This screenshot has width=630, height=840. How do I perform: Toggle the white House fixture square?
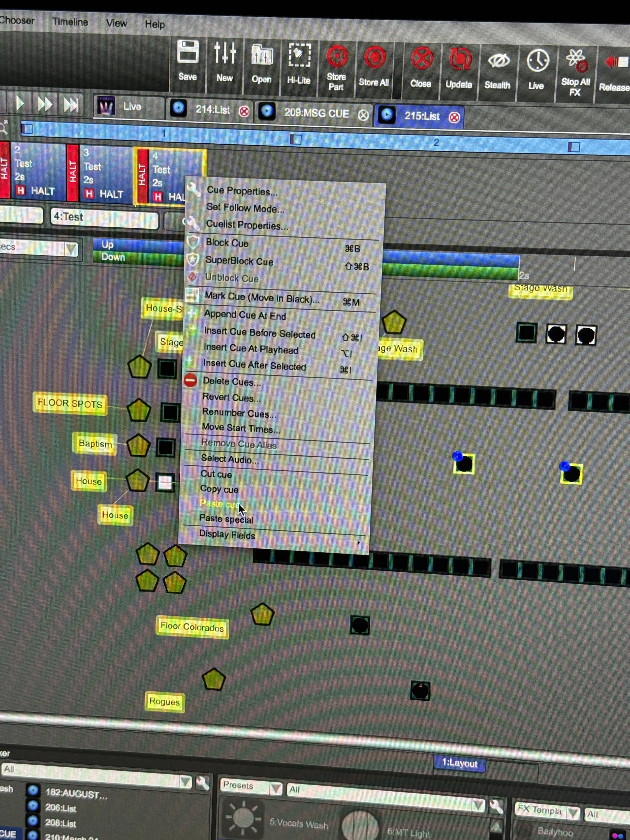coord(165,483)
